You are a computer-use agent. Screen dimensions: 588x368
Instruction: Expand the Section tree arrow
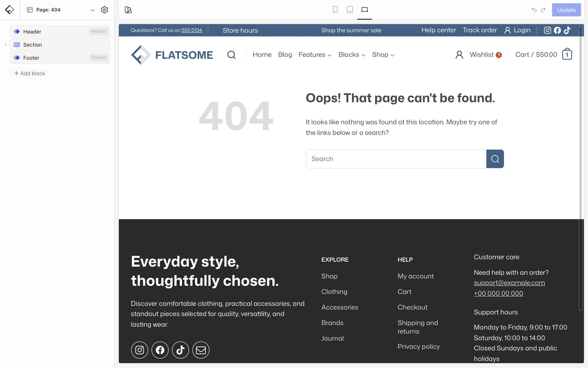click(6, 44)
